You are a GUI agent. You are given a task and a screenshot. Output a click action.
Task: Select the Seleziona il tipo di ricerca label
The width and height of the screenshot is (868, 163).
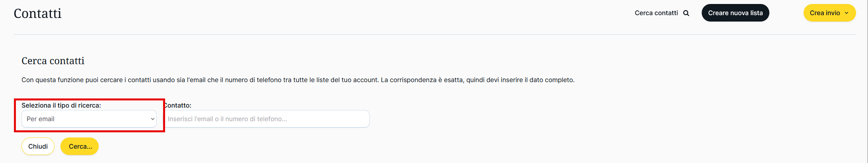tap(61, 105)
